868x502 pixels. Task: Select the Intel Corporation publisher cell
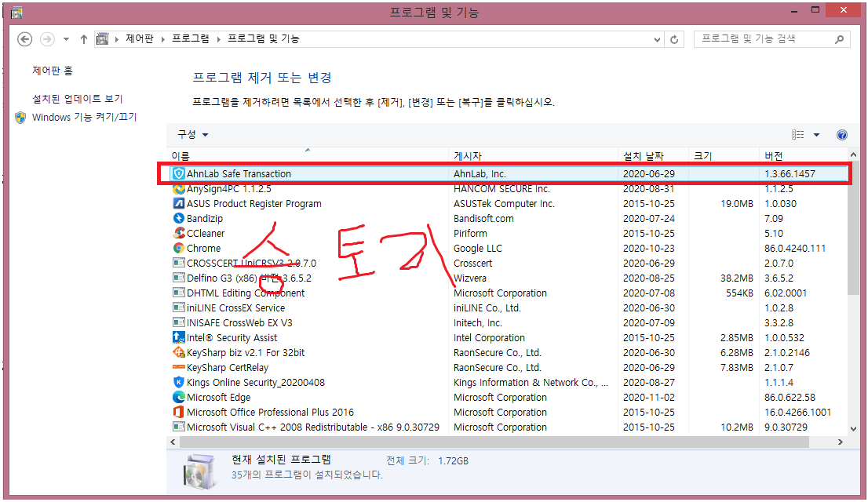pyautogui.click(x=489, y=337)
